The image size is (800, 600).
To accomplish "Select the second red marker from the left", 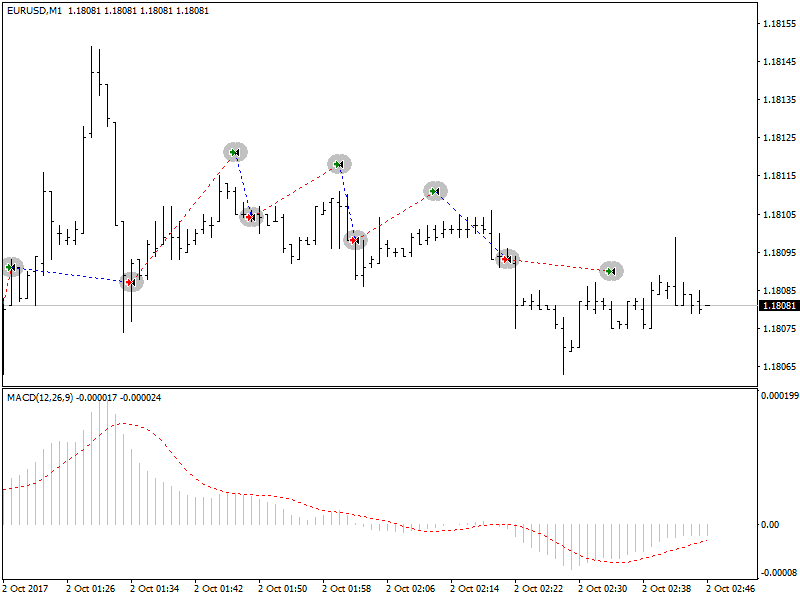I will 251,216.
